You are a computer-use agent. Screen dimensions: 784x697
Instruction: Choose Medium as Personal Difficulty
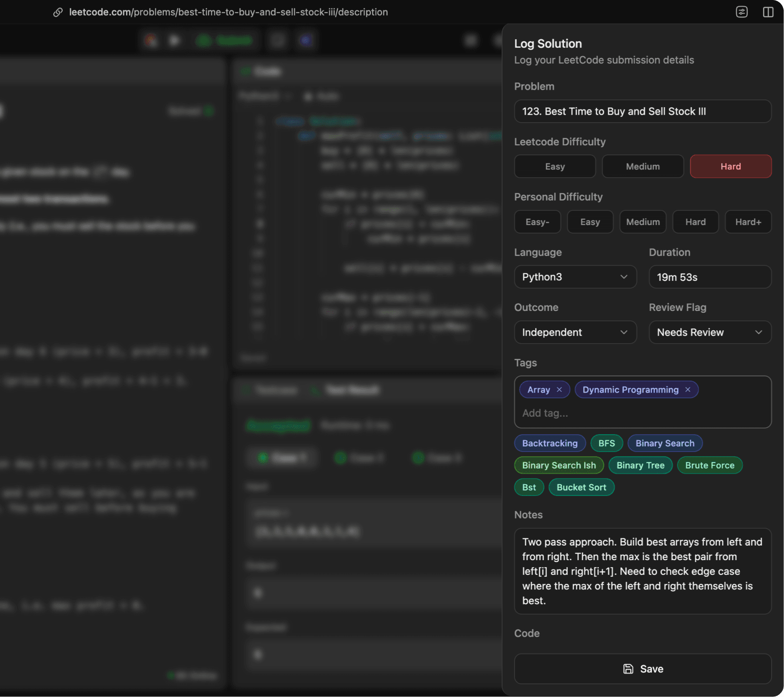(643, 222)
